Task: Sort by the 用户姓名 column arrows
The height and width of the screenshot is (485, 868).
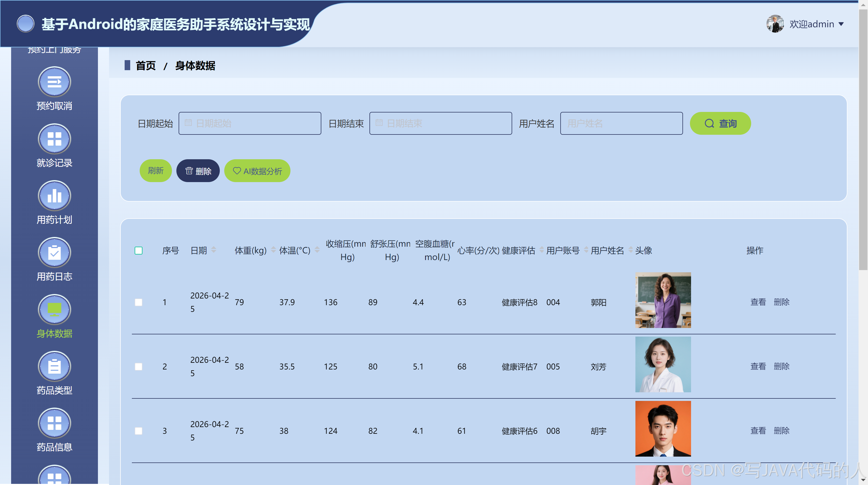Action: click(x=630, y=250)
